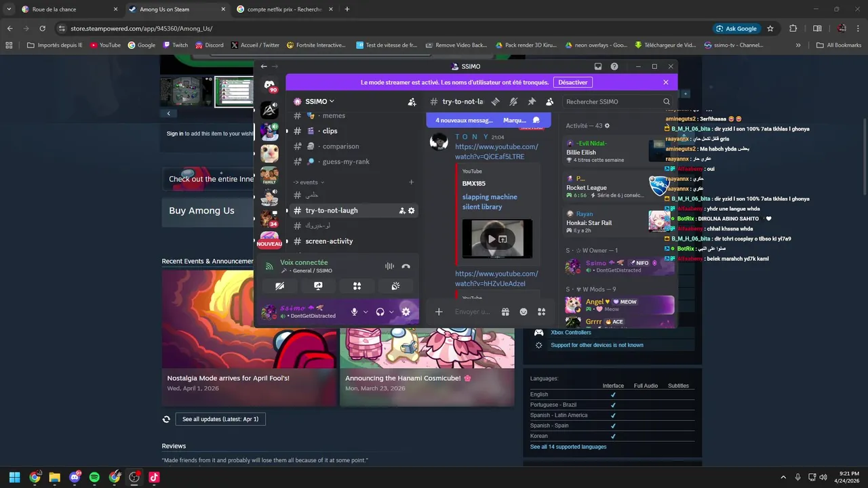Toggle noise suppression waveform icon in voice panel

click(389, 266)
